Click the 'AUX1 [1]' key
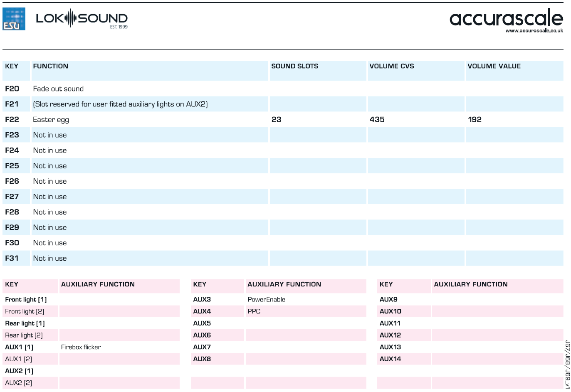 [19, 347]
